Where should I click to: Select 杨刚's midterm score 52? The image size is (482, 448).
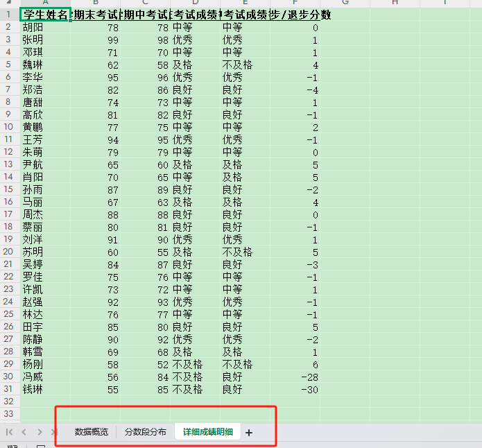146,364
